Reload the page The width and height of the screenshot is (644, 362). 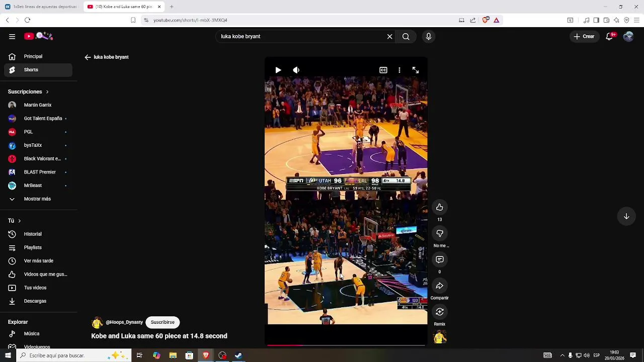[27, 20]
